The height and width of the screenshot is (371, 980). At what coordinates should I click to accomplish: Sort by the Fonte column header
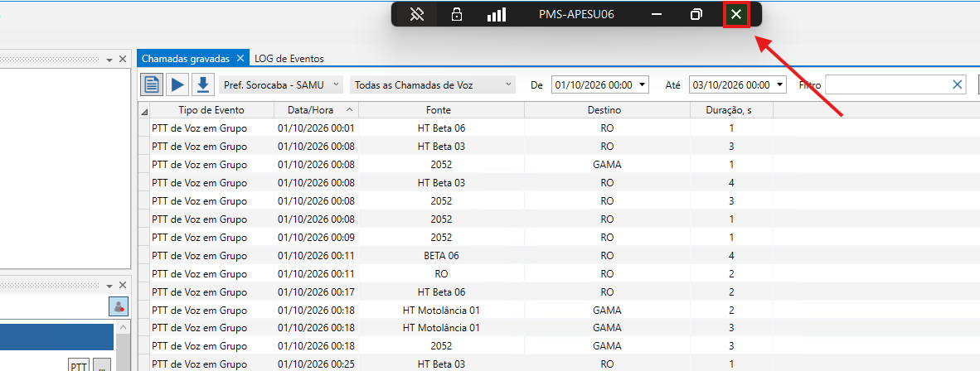point(442,110)
